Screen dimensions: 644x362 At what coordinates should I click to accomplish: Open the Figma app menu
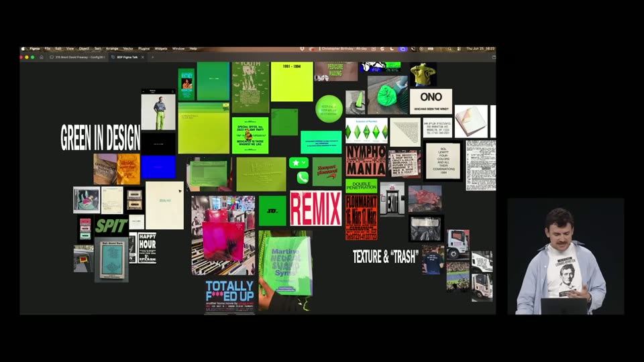coord(35,48)
